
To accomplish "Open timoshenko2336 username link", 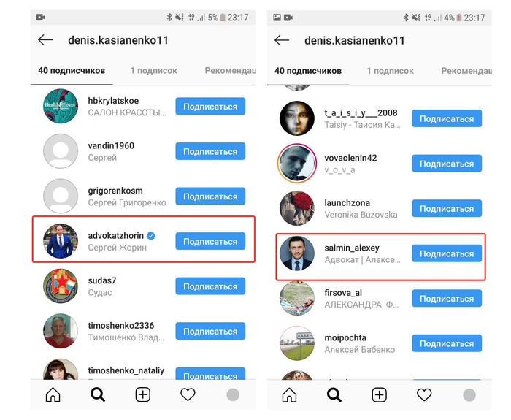I will 121,326.
